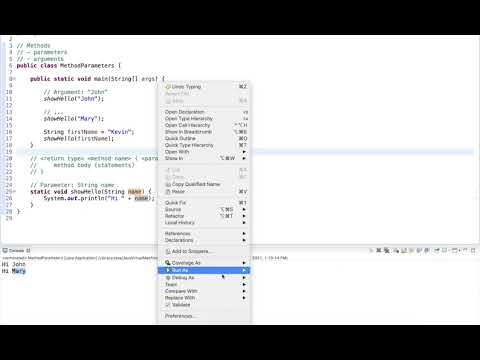The image size is (480, 360).
Task: Click Display Selected Console icon
Action: pyautogui.click(x=444, y=250)
